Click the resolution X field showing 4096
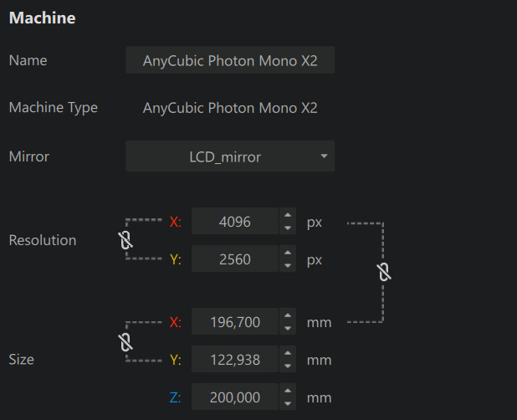Viewport: 517px width, 420px height. tap(234, 222)
